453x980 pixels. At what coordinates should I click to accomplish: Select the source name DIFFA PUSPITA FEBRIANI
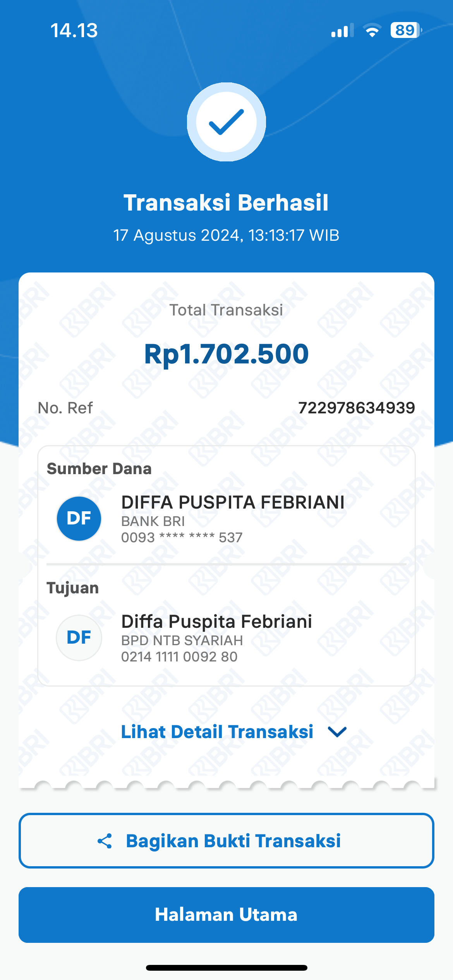pyautogui.click(x=233, y=502)
